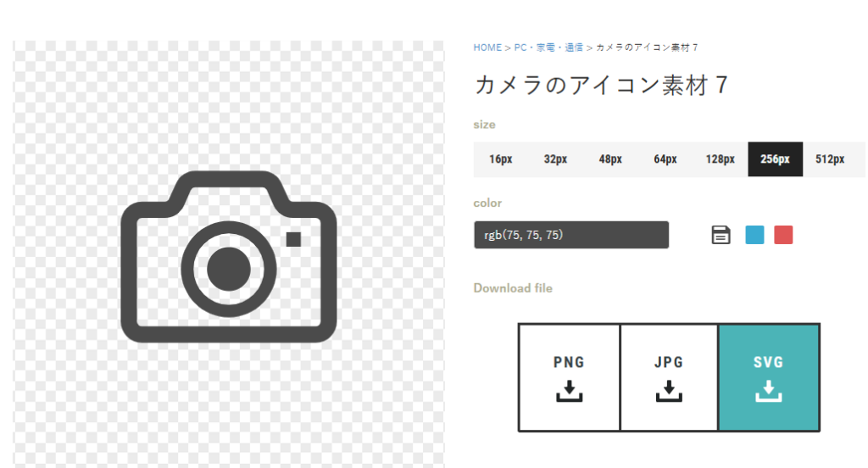Click the カメラのアイコン素材 7 breadcrumb text

click(647, 47)
